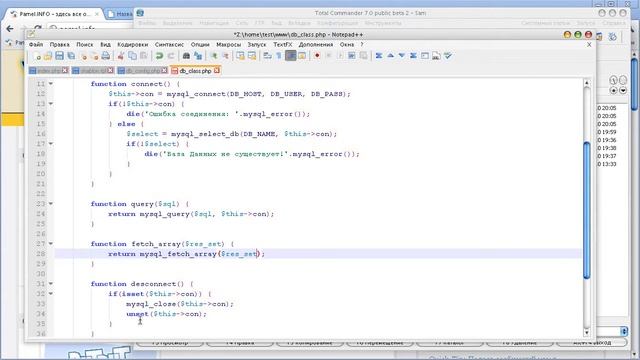Open the Правка menu
Screen dimensions: 640x360
pos(60,44)
